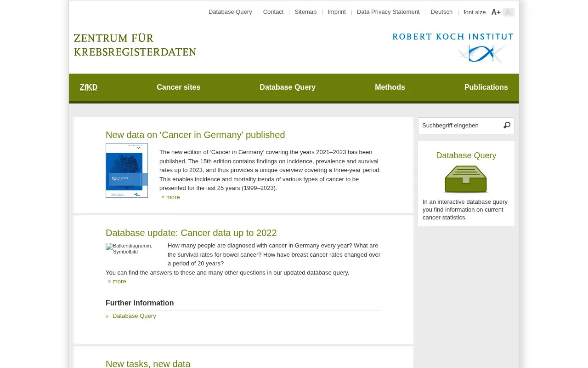Open Database Query under Further information
Screen dimensions: 588x368
click(x=134, y=316)
